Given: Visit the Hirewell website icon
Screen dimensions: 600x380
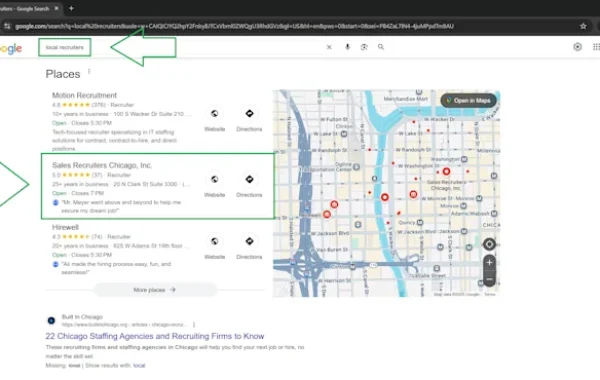Looking at the screenshot, I should pos(214,241).
